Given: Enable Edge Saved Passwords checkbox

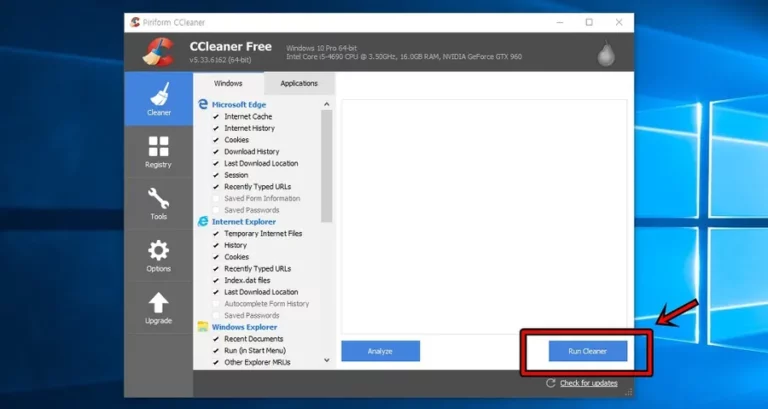Looking at the screenshot, I should click(216, 210).
